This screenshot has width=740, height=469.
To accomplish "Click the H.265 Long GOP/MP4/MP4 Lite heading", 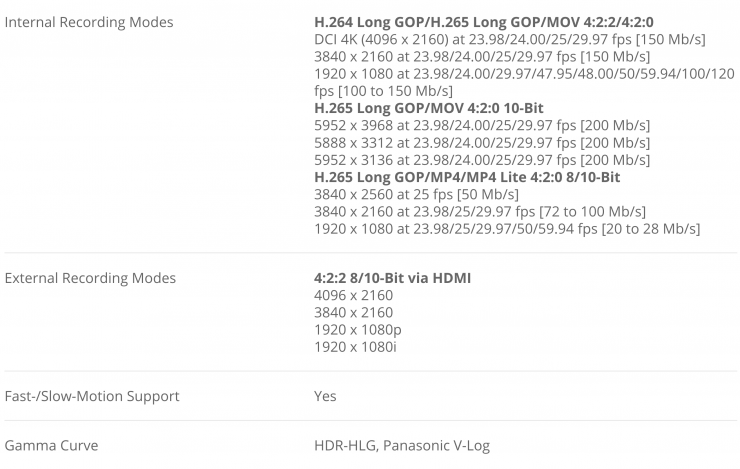I will click(x=467, y=177).
